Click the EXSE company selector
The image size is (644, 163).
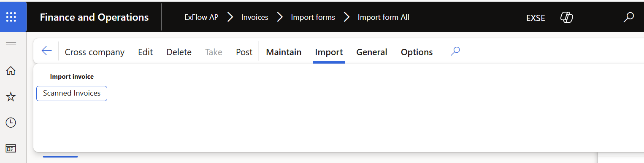point(536,18)
